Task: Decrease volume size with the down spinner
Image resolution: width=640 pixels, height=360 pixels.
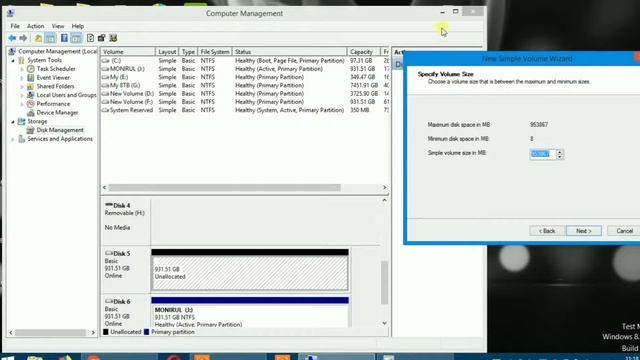Action: 560,157
